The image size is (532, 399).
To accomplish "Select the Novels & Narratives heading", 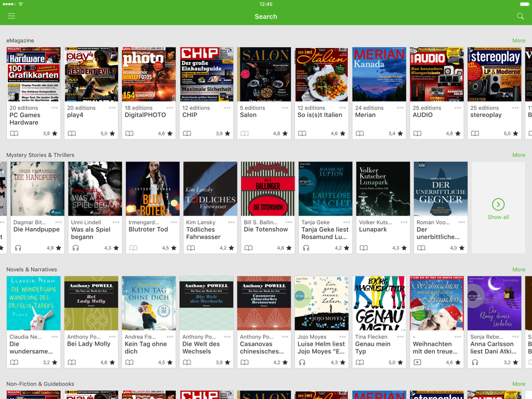I will (32, 270).
